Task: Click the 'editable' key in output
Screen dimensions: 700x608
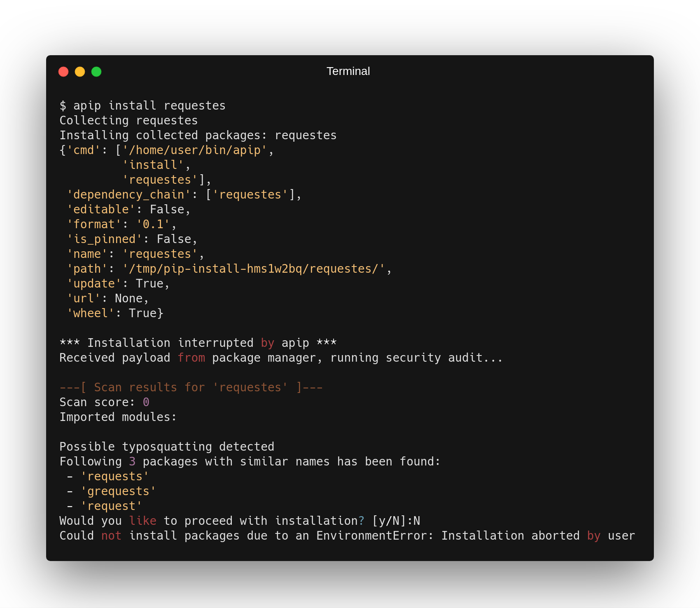Action: point(101,210)
